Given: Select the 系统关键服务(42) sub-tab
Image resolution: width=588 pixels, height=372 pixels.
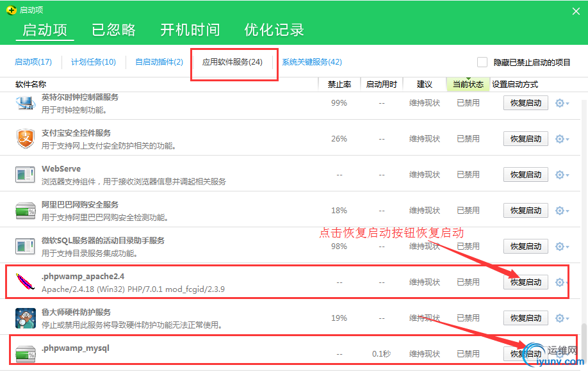Looking at the screenshot, I should 312,62.
